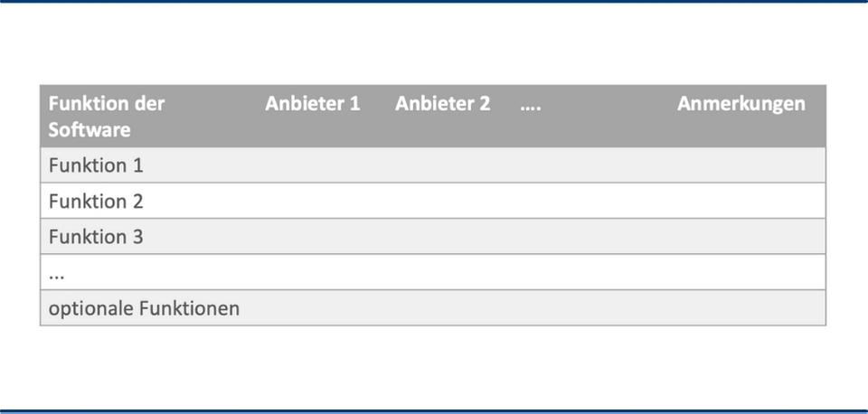868x414 pixels.
Task: Click the '....' column header
Action: click(531, 103)
